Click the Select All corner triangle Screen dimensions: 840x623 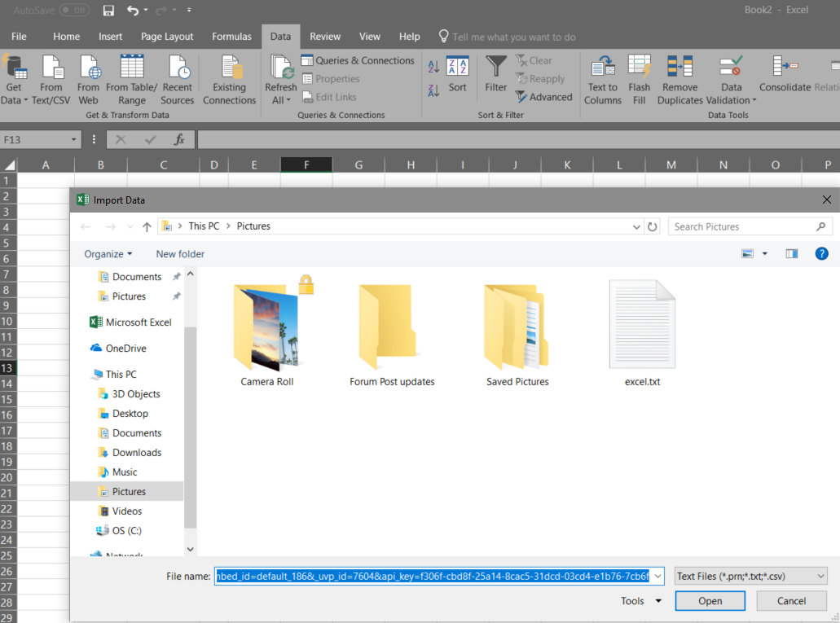[9, 165]
